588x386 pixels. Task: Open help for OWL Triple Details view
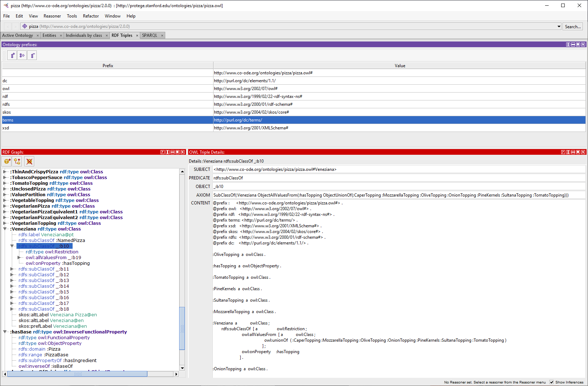(563, 152)
